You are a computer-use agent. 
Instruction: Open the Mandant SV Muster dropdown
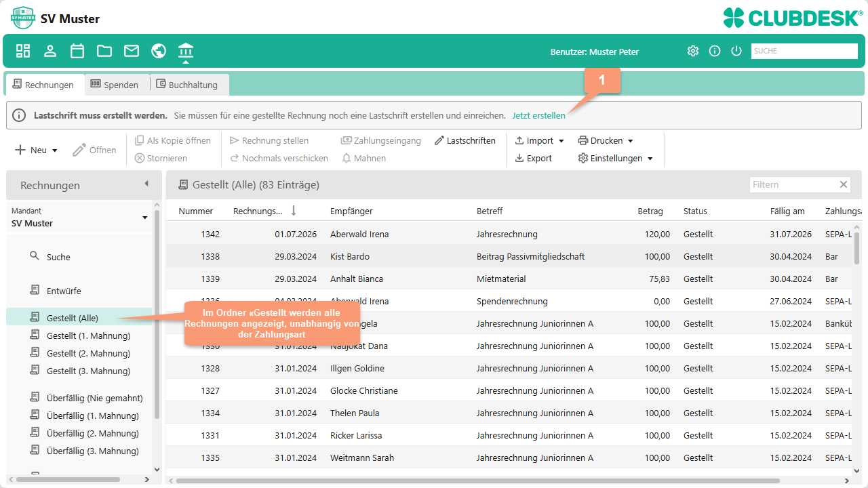tap(79, 217)
